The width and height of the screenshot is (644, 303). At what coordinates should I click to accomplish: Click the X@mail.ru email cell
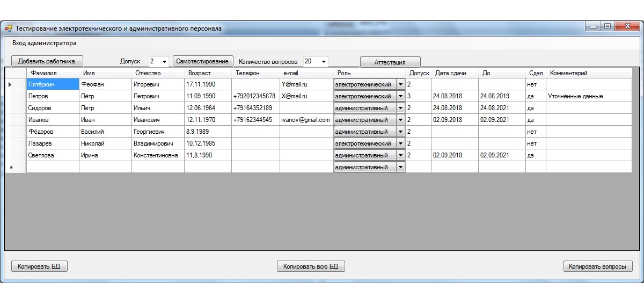[306, 96]
